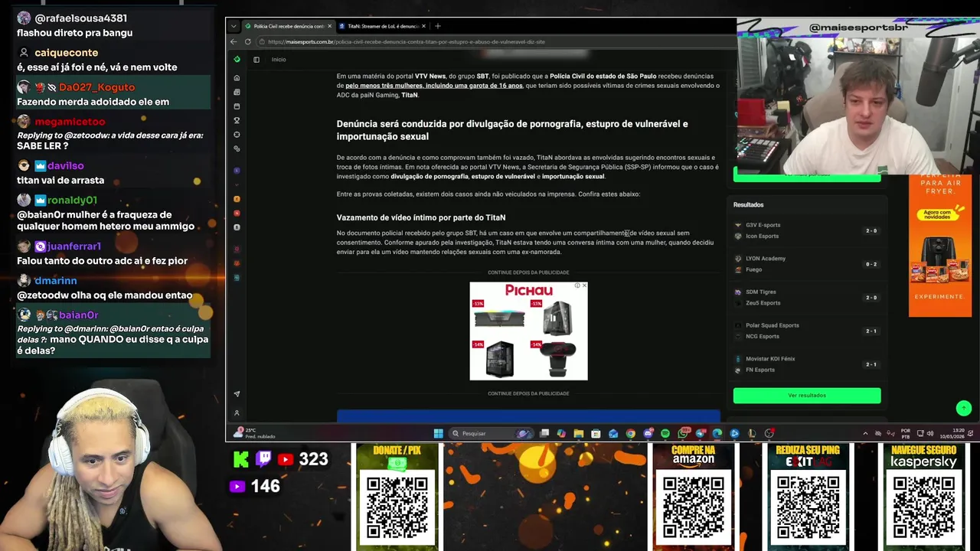Expand the system tray hidden icons chevron
This screenshot has width=980, height=551.
pyautogui.click(x=866, y=433)
